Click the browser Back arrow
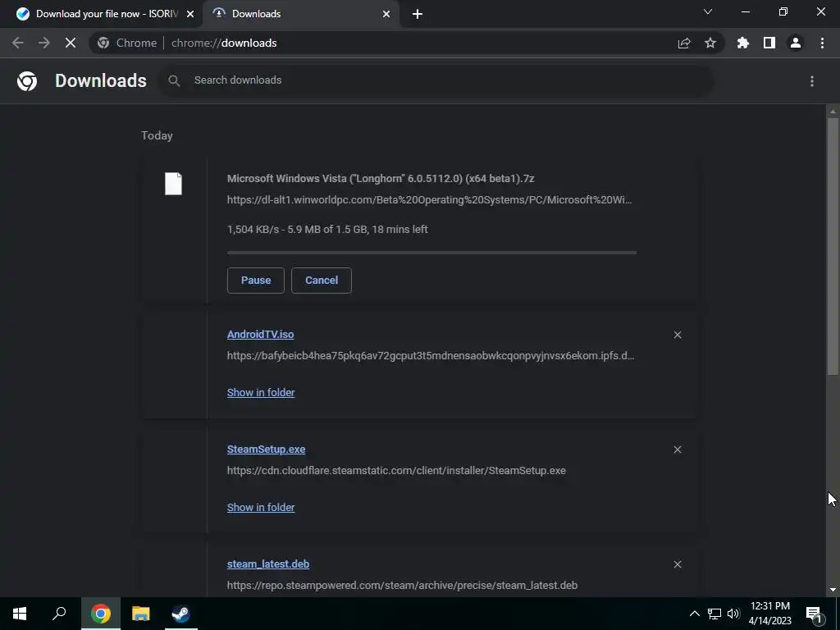Image resolution: width=840 pixels, height=630 pixels. (18, 43)
